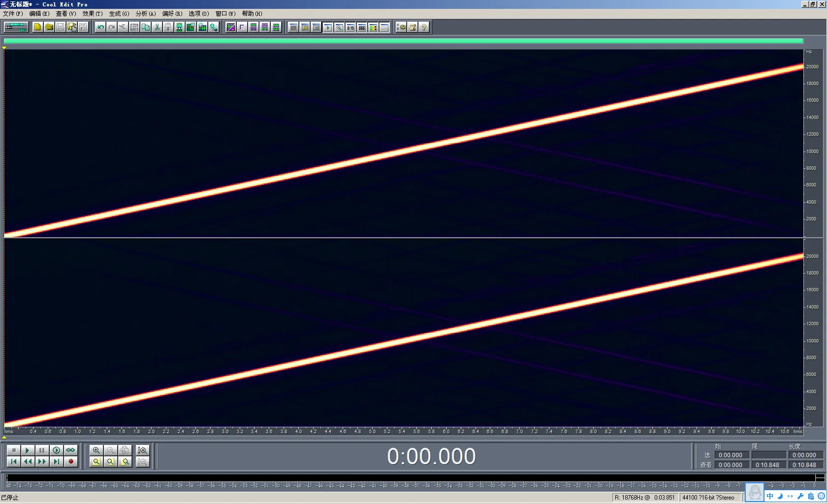Zoom in vertically icon
The height and width of the screenshot is (504, 827).
143,450
